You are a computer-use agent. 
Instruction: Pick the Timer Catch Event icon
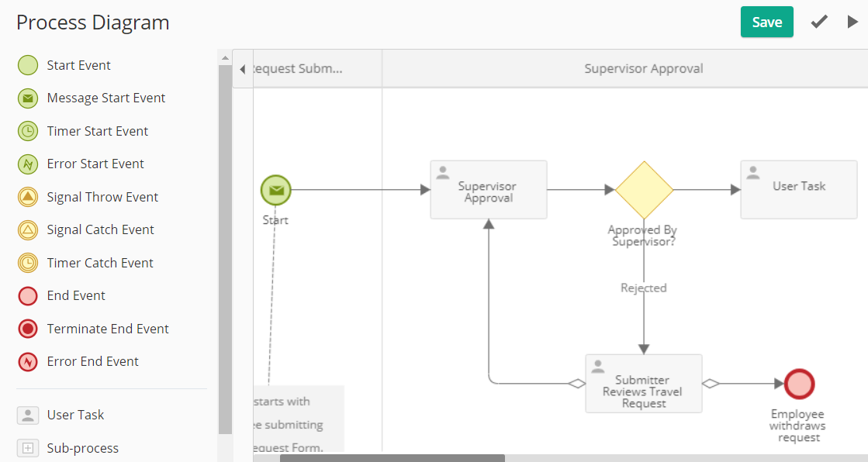click(28, 263)
